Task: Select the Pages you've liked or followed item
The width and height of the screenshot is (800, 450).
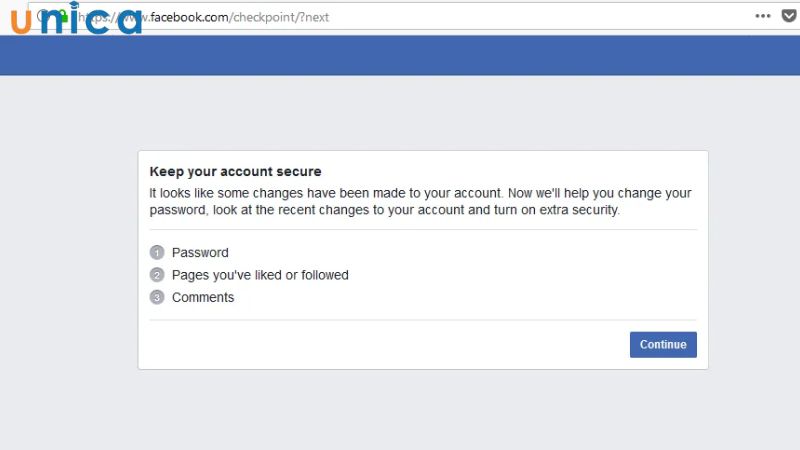Action: coord(260,275)
